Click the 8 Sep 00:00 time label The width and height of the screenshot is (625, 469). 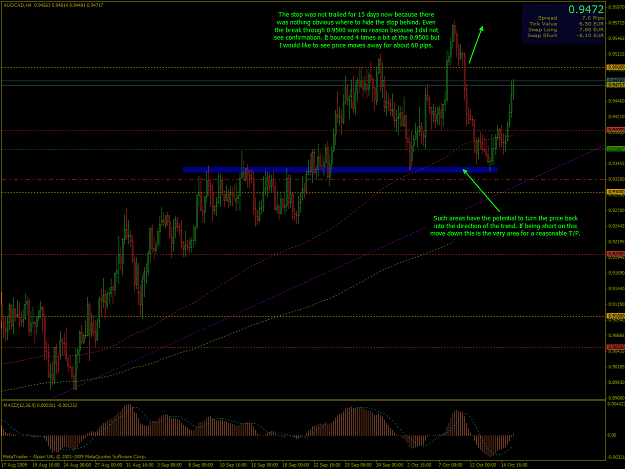click(200, 465)
